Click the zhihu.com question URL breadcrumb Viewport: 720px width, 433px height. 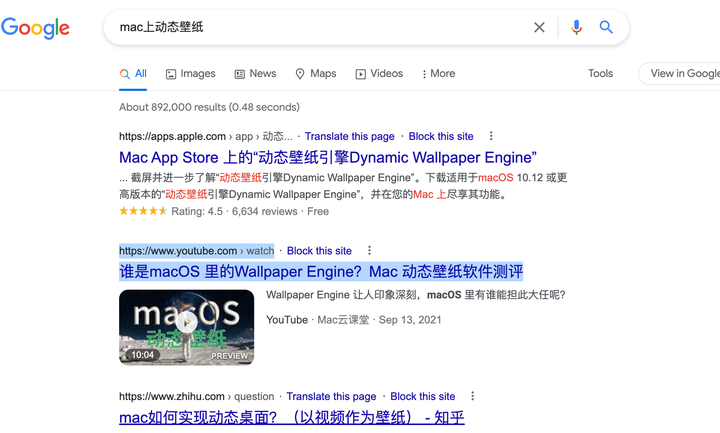click(197, 396)
